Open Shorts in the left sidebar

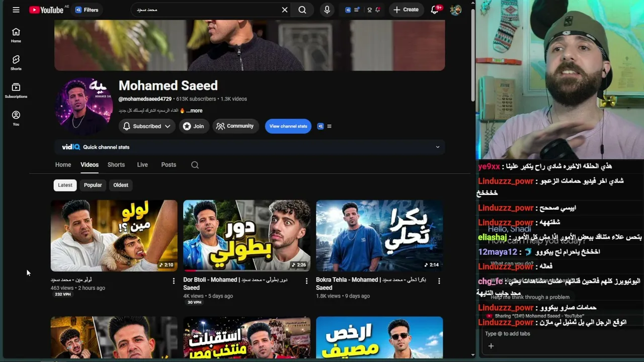(16, 63)
